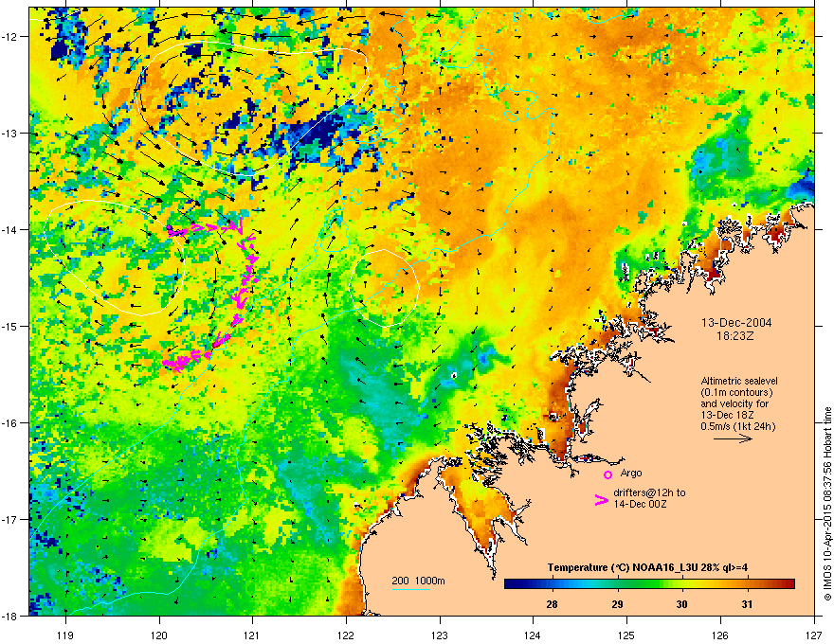Click the -13 latitude axis label

coord(9,133)
